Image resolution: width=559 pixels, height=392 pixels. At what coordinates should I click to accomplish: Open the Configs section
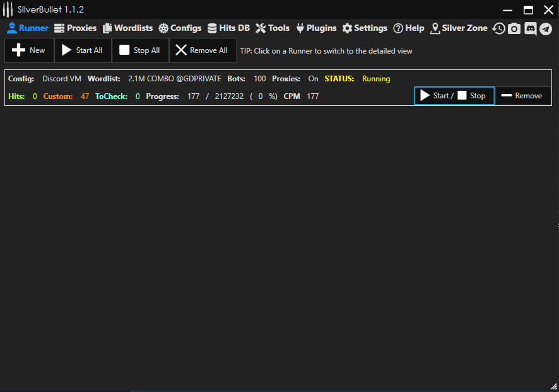[x=180, y=28]
